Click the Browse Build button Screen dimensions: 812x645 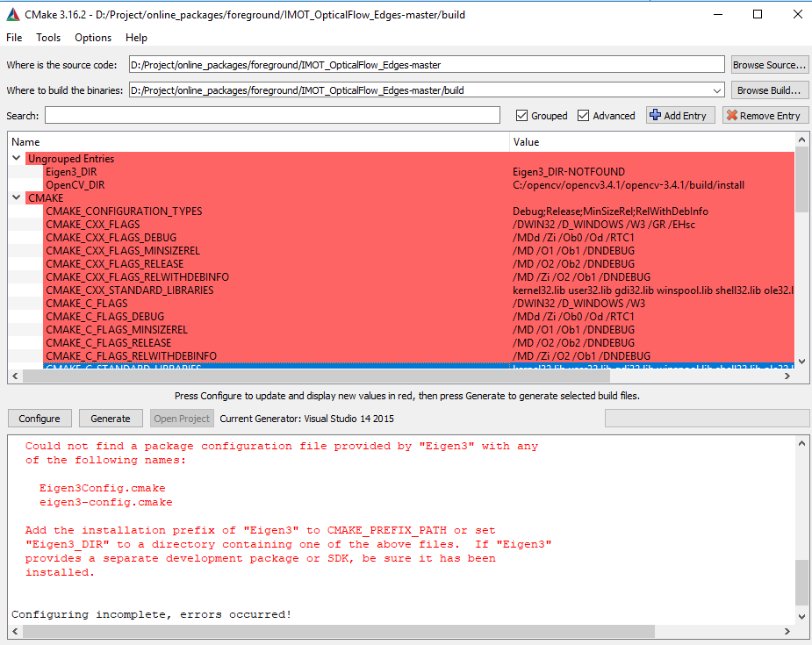(770, 90)
